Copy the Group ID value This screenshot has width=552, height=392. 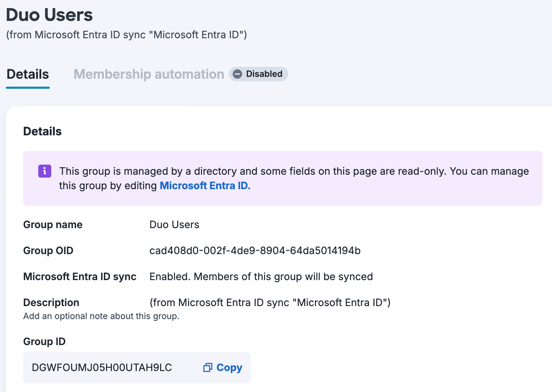point(223,367)
